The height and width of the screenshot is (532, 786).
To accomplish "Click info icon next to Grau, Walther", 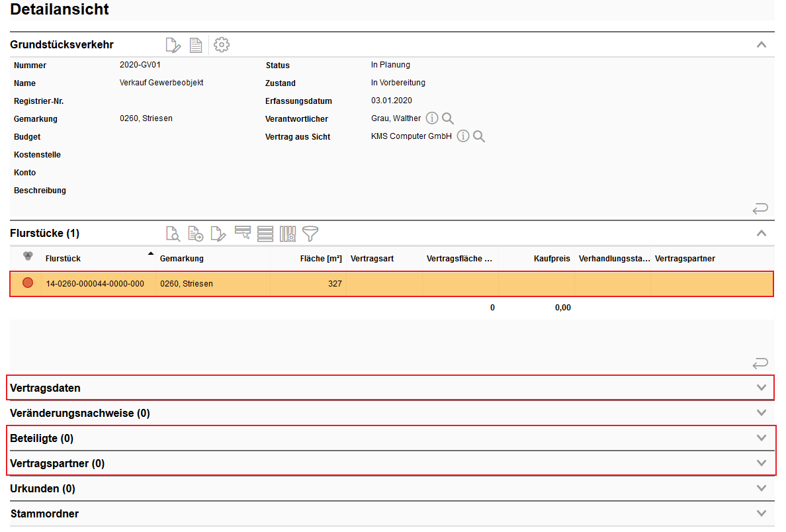I will pos(432,118).
